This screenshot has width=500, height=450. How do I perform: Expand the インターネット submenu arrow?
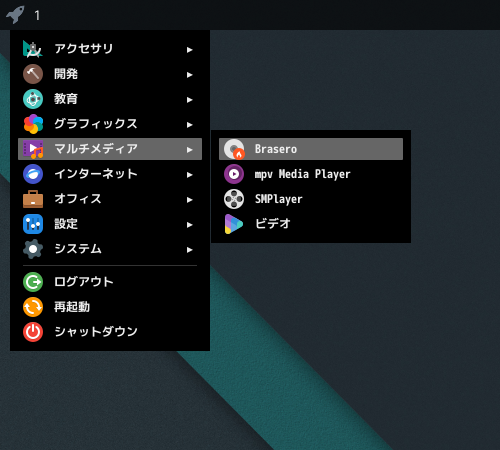190,175
